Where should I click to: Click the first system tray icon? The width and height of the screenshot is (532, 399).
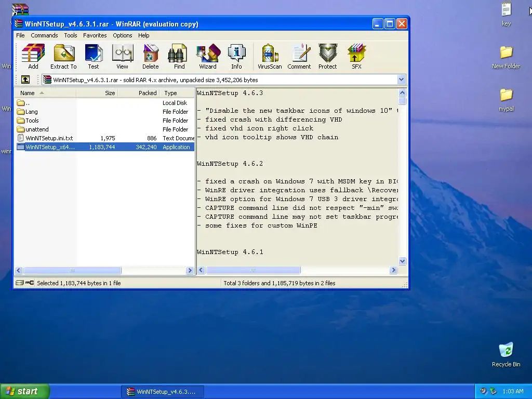[483, 391]
